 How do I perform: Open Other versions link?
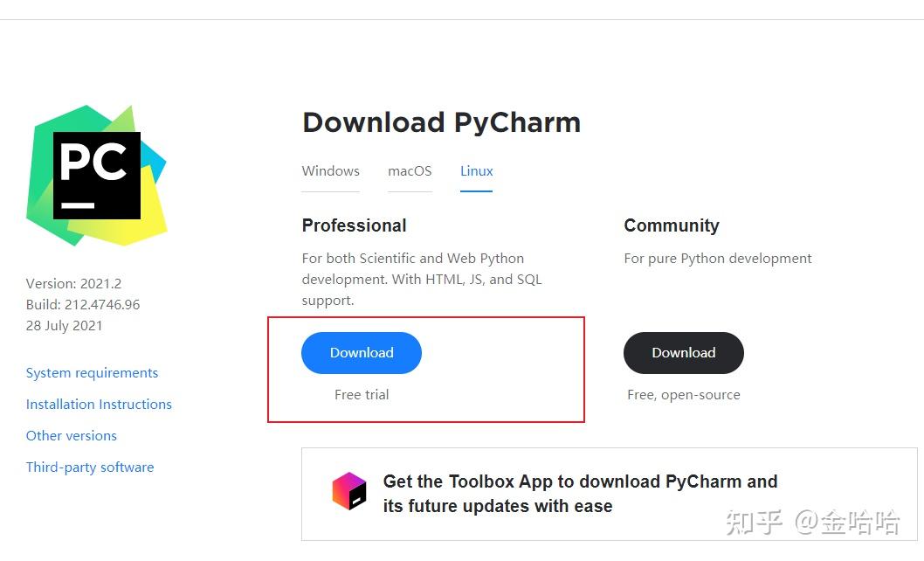point(71,435)
